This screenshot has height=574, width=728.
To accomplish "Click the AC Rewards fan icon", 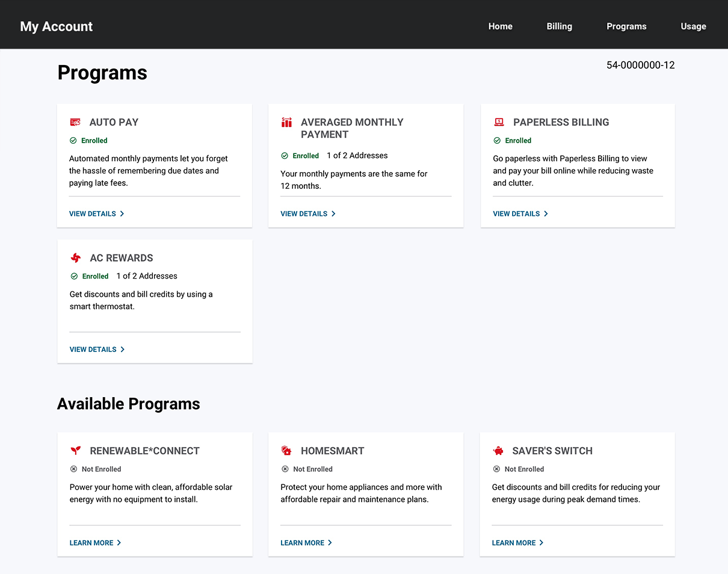I will click(x=76, y=258).
